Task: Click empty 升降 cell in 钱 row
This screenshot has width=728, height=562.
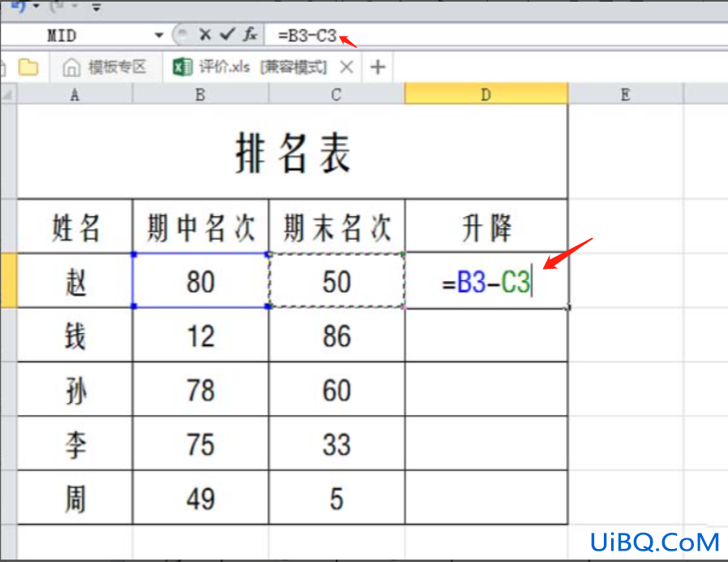Action: coord(486,335)
